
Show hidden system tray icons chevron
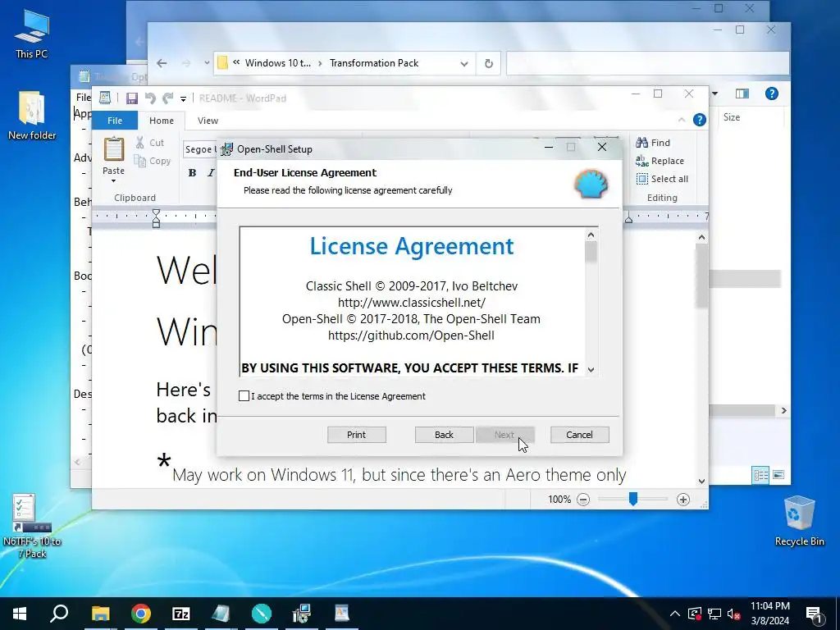coord(675,614)
